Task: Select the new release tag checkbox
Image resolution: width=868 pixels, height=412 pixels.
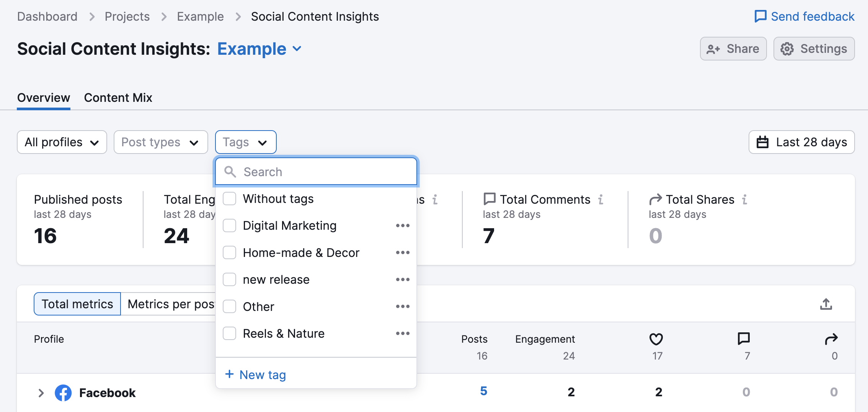Action: [x=229, y=280]
